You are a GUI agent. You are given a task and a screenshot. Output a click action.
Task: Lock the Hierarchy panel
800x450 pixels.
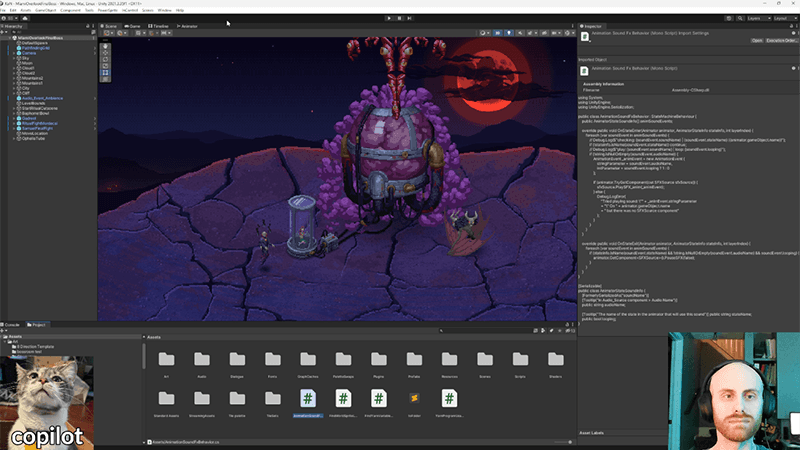pos(88,26)
